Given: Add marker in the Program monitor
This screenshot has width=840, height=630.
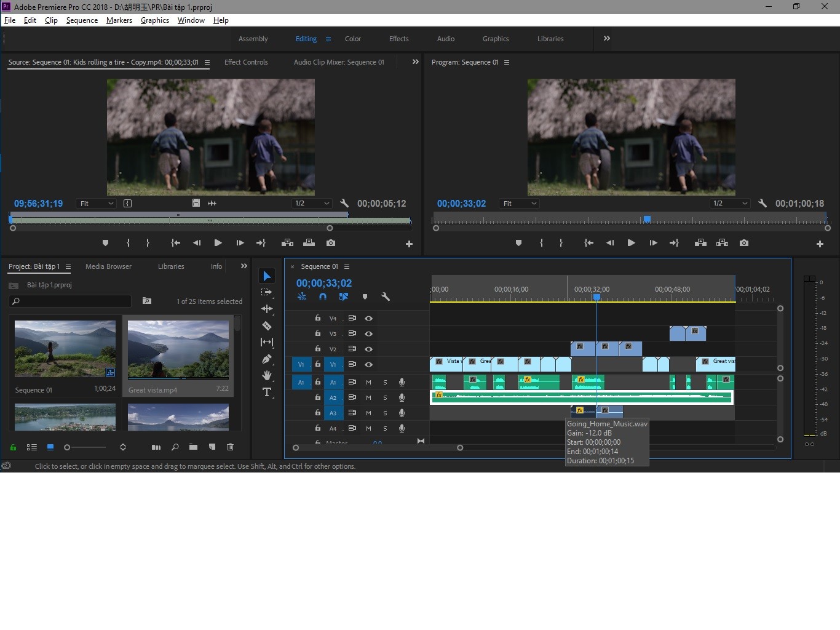Looking at the screenshot, I should 518,243.
